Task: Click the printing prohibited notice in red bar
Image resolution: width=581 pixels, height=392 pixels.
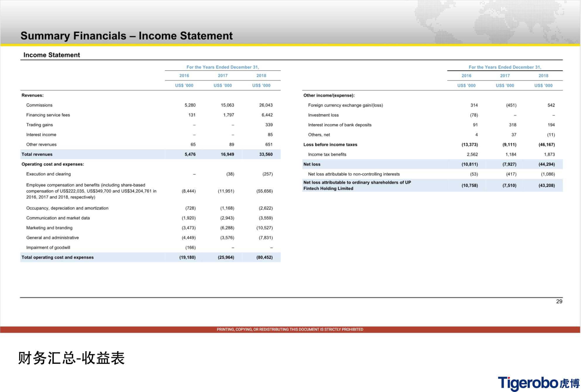Action: pos(290,329)
